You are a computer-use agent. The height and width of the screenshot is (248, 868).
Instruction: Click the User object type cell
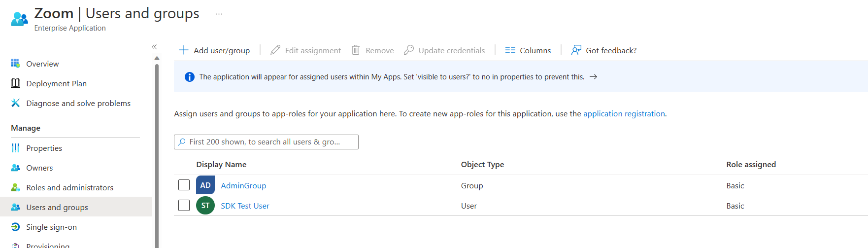(469, 206)
